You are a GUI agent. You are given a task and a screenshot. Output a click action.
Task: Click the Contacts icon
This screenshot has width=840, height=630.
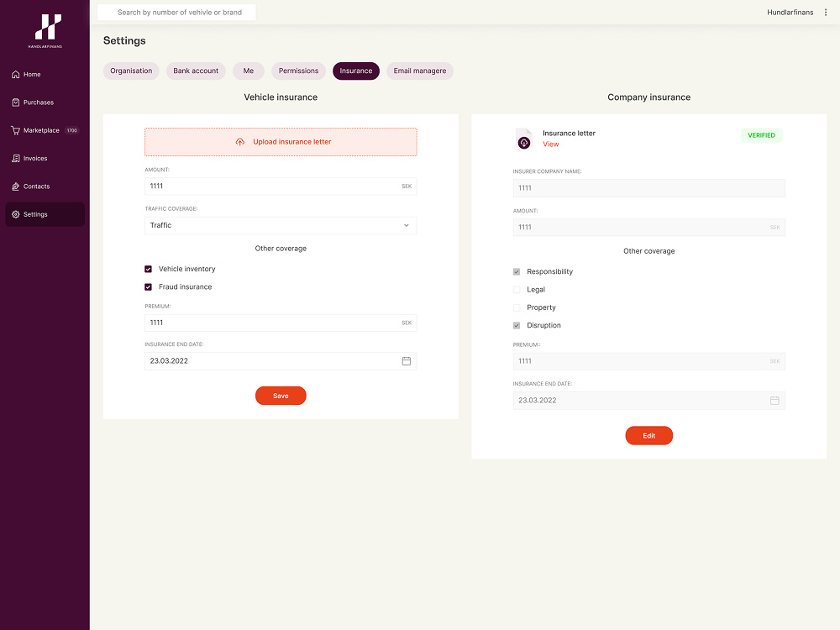[x=15, y=186]
